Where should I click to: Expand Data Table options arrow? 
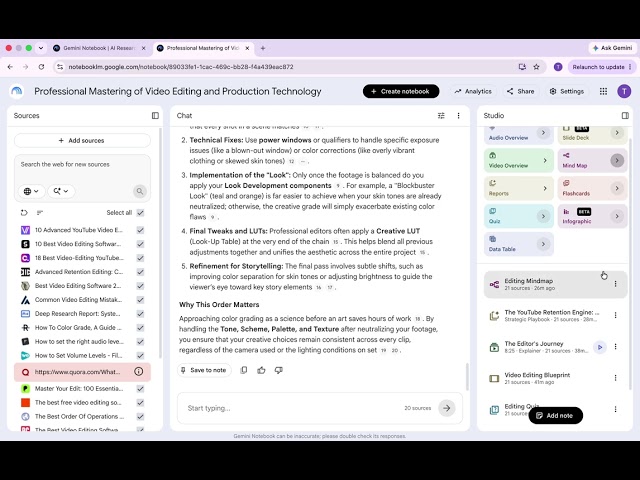tap(543, 244)
